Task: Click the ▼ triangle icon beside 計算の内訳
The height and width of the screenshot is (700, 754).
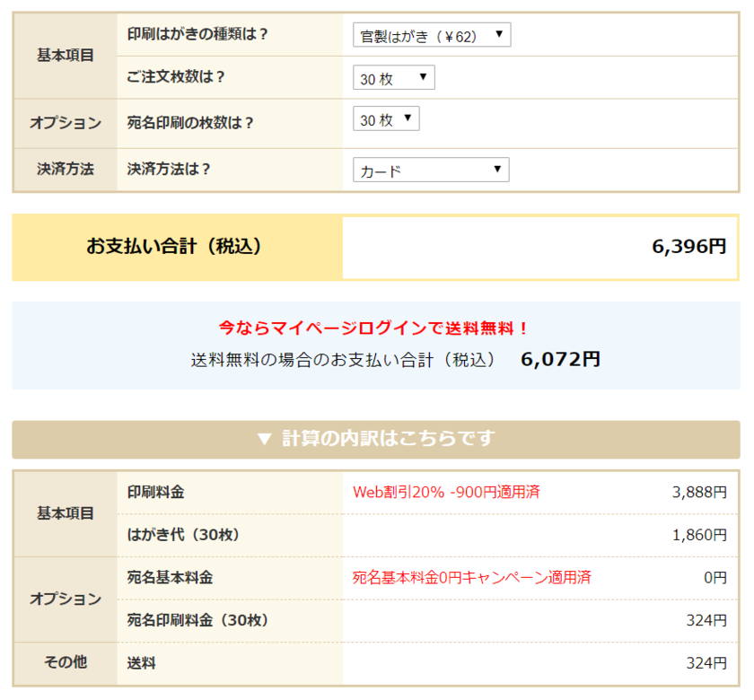Action: (264, 439)
